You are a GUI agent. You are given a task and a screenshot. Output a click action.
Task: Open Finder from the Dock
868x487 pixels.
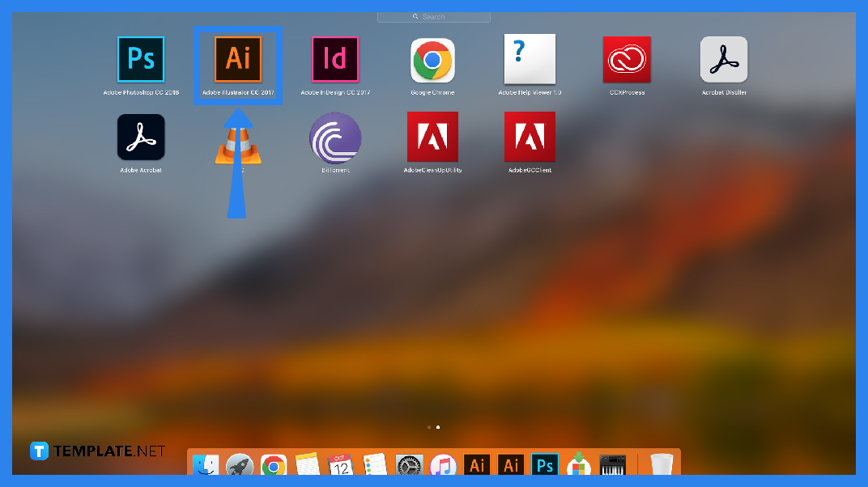(x=206, y=465)
